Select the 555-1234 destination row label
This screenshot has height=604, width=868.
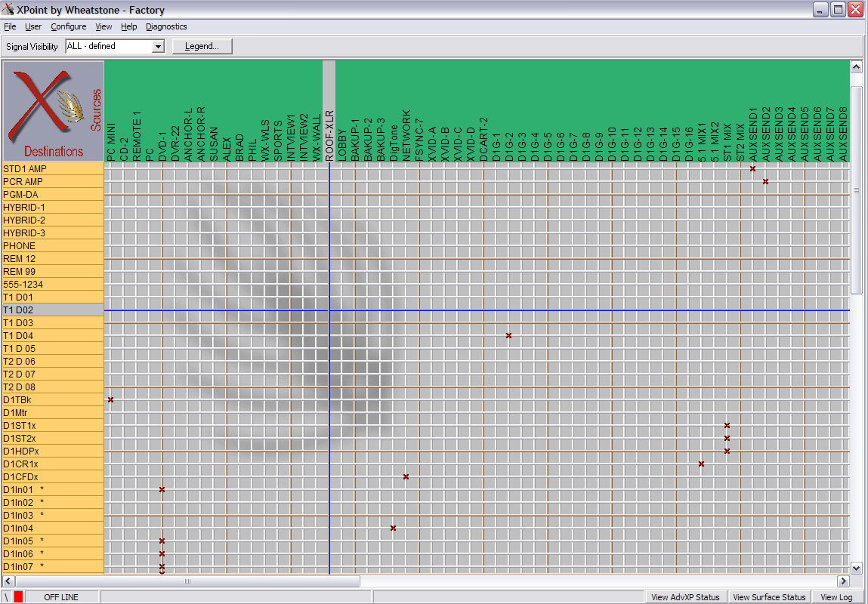[53, 285]
